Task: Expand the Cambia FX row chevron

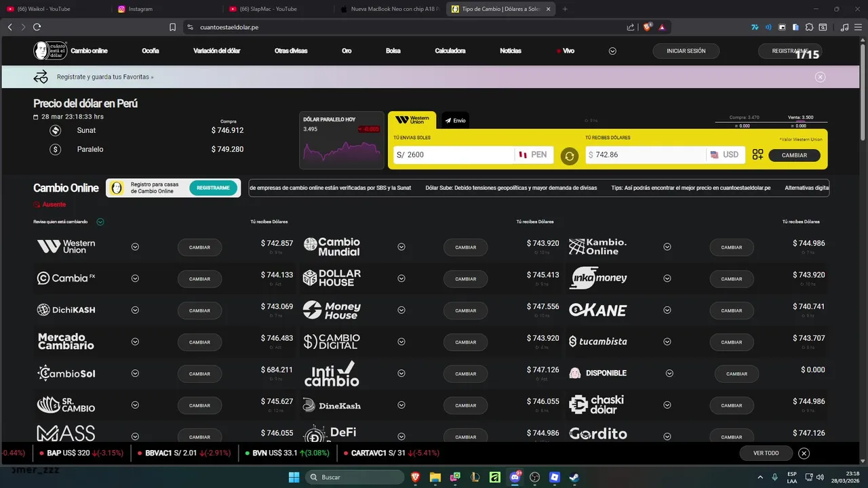Action: [135, 279]
